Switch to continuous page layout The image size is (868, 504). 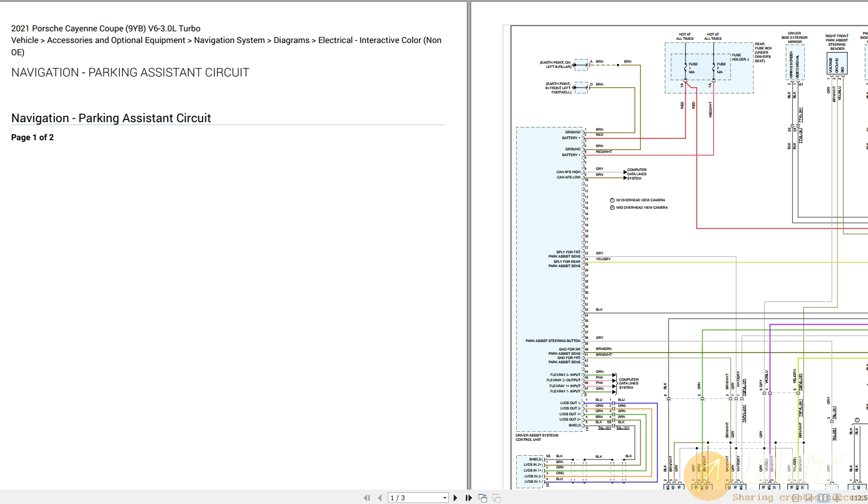click(809, 498)
